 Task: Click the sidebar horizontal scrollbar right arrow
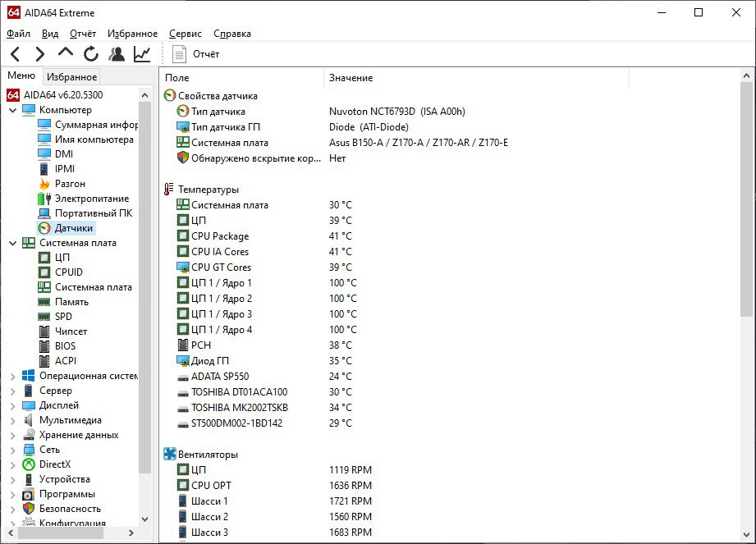point(131,533)
